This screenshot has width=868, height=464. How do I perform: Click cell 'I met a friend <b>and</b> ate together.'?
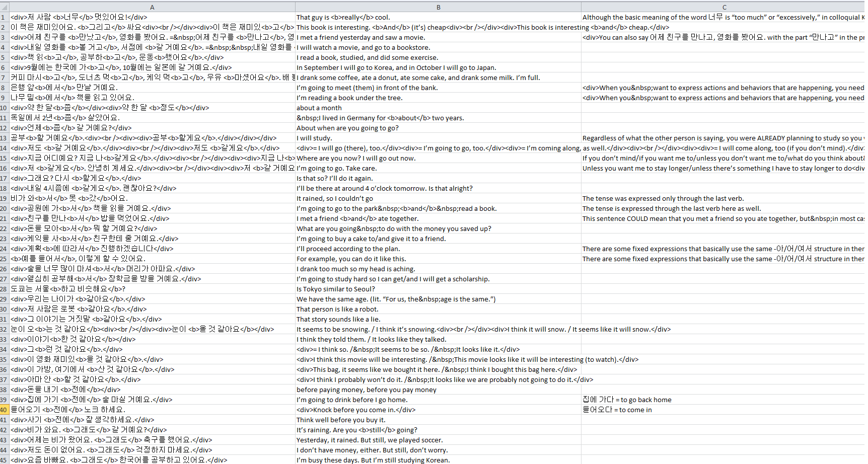(438, 218)
